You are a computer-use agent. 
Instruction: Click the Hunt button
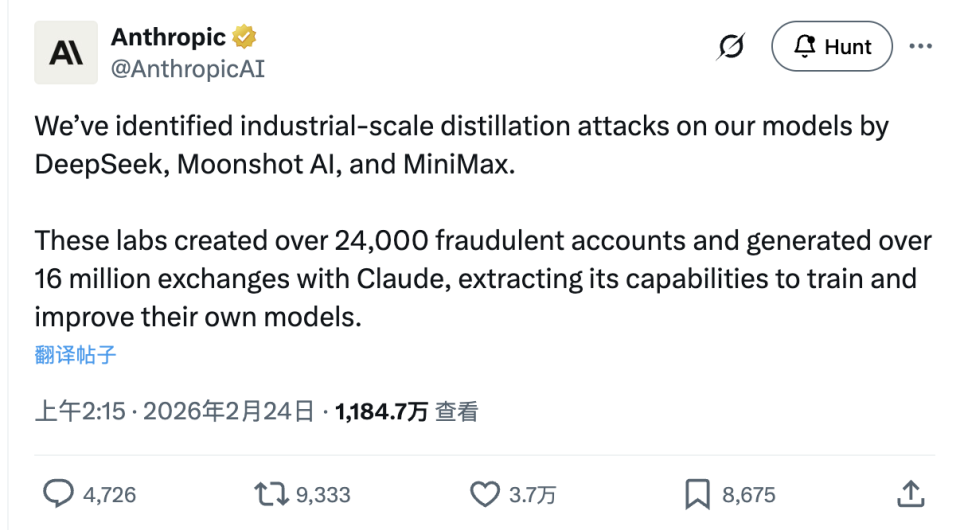[x=831, y=47]
